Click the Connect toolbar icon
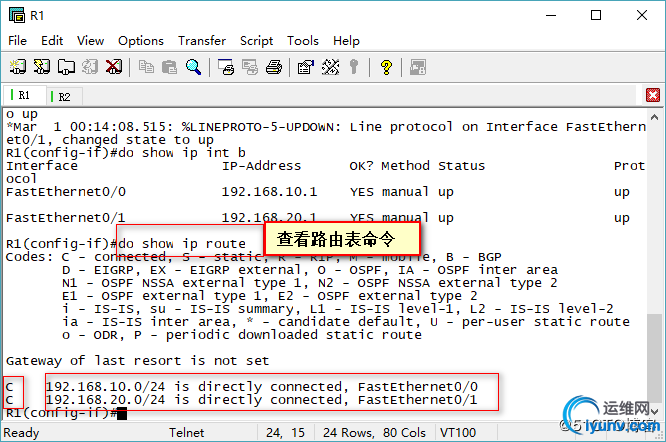This screenshot has width=666, height=442. 17,67
